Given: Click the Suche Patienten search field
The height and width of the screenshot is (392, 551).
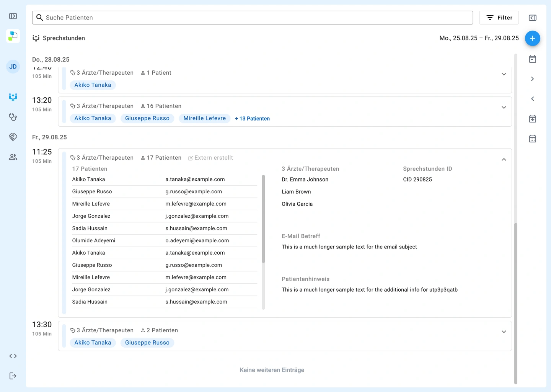Looking at the screenshot, I should 253,18.
